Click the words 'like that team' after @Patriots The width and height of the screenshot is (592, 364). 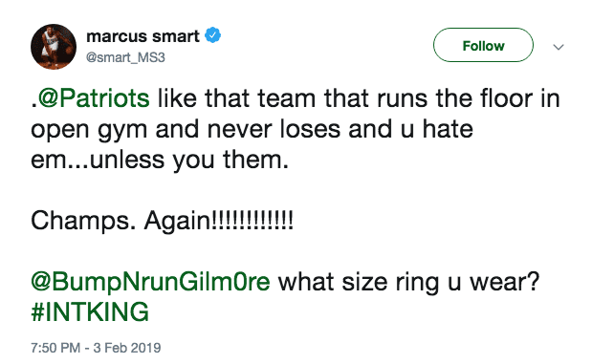(x=236, y=98)
